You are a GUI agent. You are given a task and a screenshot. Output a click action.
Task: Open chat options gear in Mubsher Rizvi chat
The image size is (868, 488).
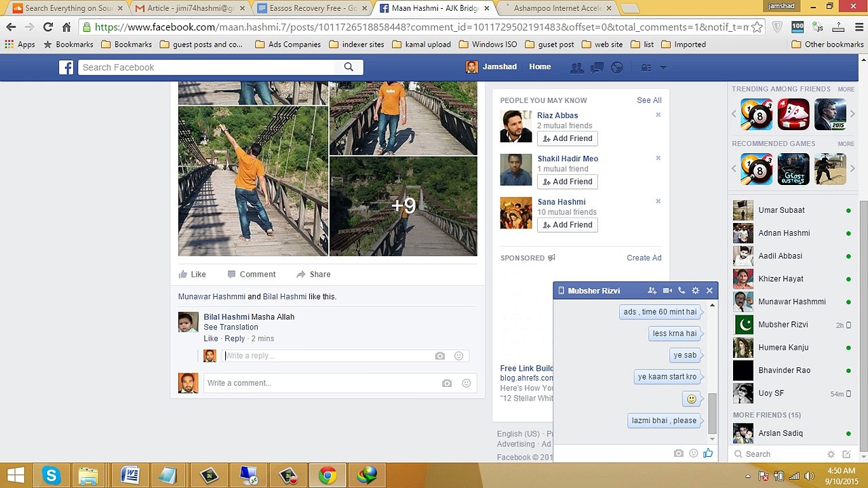click(x=695, y=290)
